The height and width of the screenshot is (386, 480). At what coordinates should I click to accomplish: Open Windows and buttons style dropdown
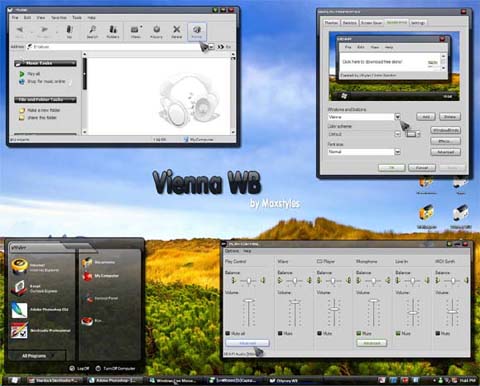click(x=397, y=117)
